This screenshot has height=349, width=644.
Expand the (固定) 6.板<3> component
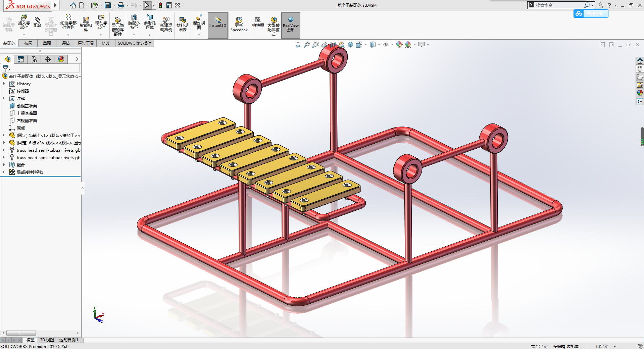click(x=4, y=143)
